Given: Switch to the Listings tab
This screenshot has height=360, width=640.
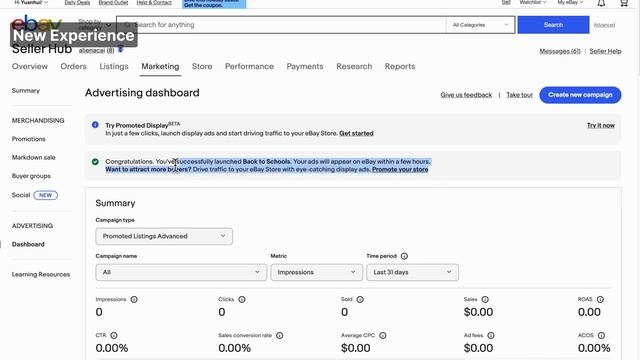Looking at the screenshot, I should click(114, 67).
